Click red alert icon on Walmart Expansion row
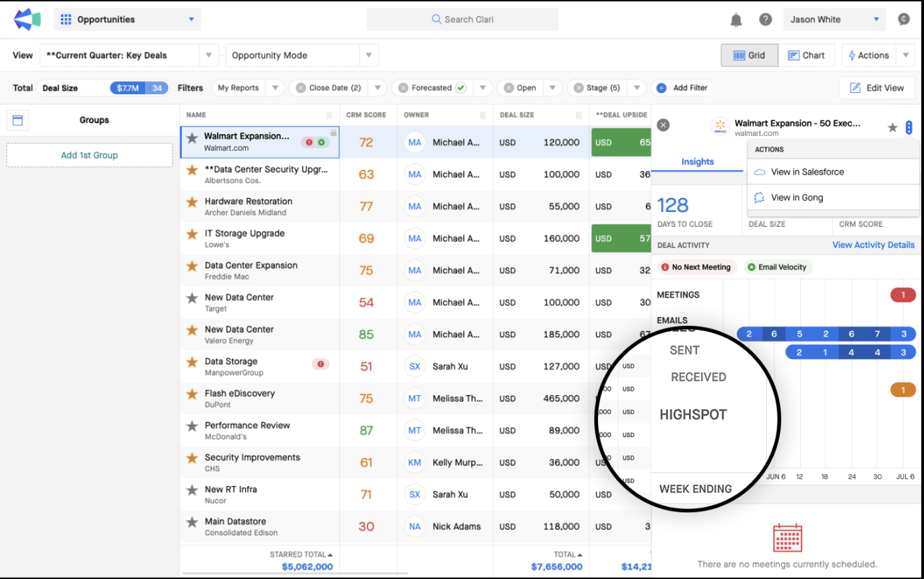This screenshot has width=924, height=579. coord(309,142)
